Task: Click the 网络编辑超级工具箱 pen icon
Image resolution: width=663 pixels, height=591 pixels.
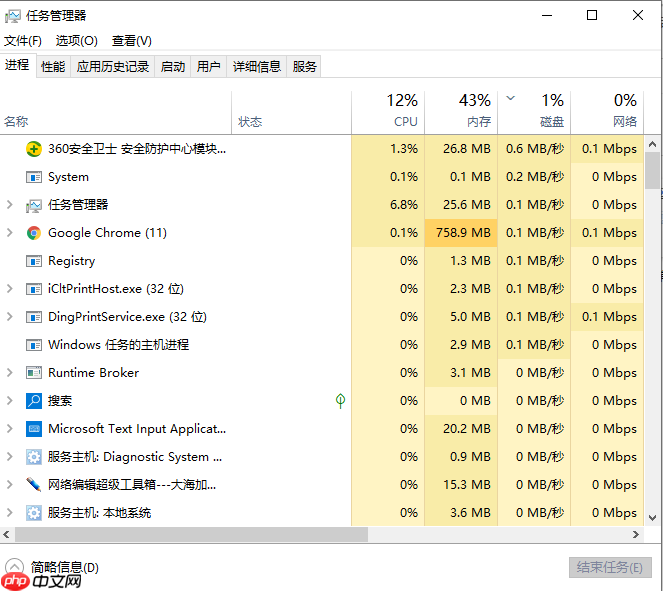Action: (x=34, y=484)
